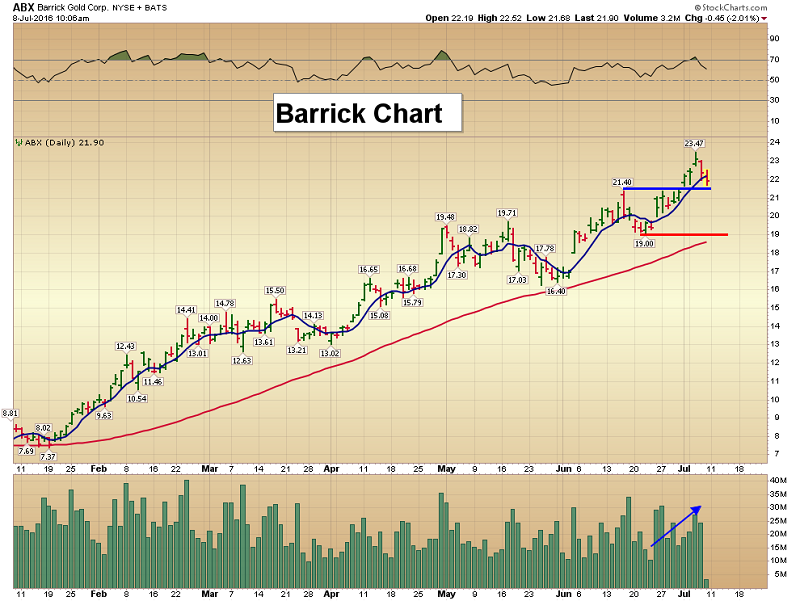Screen dimensions: 800x601
Task: Click the Last 21.90 header value
Action: coord(596,18)
